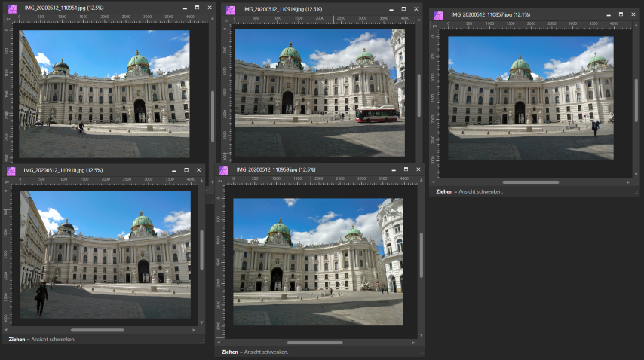Click horizontal scrollbar thumb in 110857.jpg window
Image resolution: width=644 pixels, height=360 pixels.
tap(531, 182)
